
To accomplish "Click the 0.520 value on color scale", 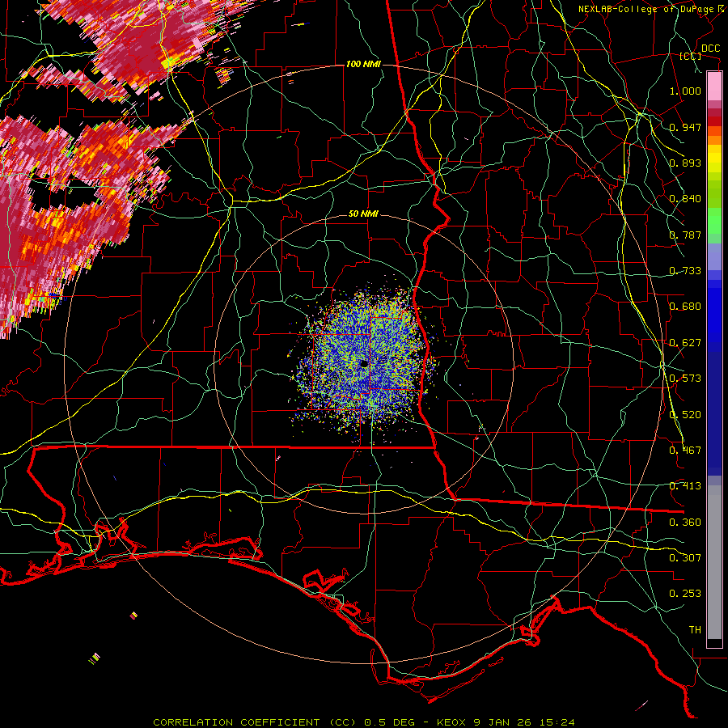I will click(x=685, y=415).
